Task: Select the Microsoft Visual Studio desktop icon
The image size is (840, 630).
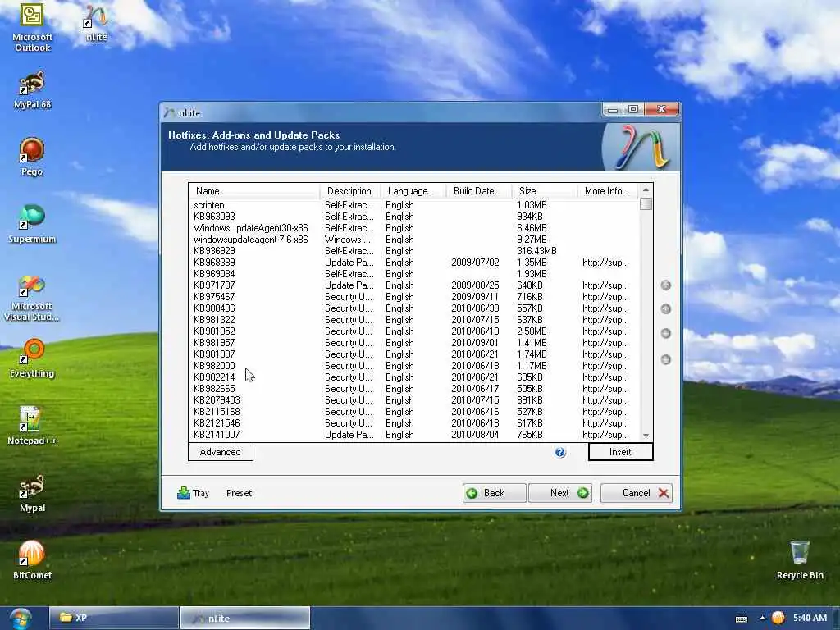Action: (x=32, y=298)
